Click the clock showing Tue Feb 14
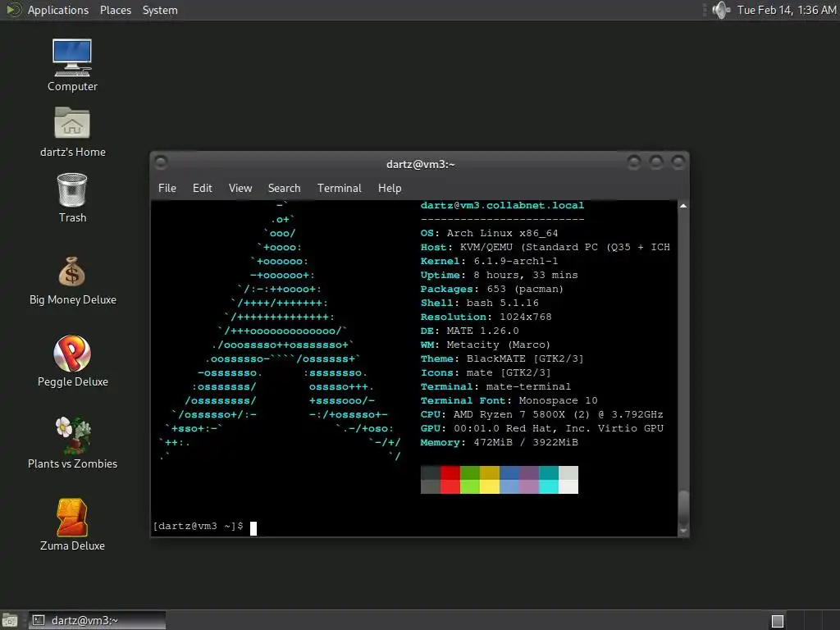This screenshot has height=630, width=840. tap(787, 10)
